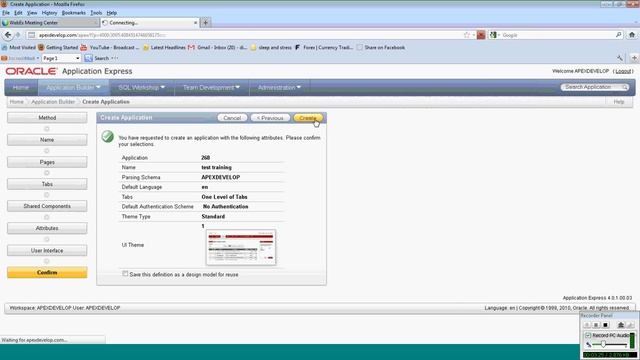
Task: Click the wrench icon on the toolbar
Action: 620,58
